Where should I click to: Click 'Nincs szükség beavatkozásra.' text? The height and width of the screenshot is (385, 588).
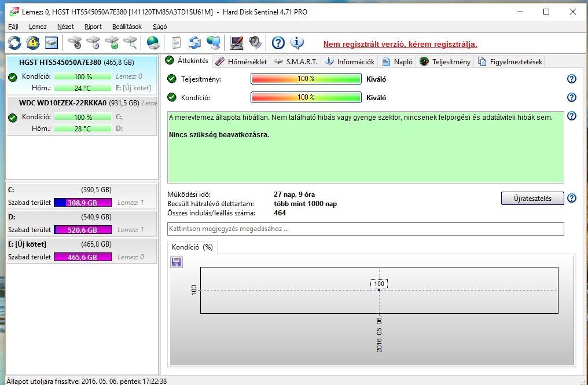click(219, 135)
